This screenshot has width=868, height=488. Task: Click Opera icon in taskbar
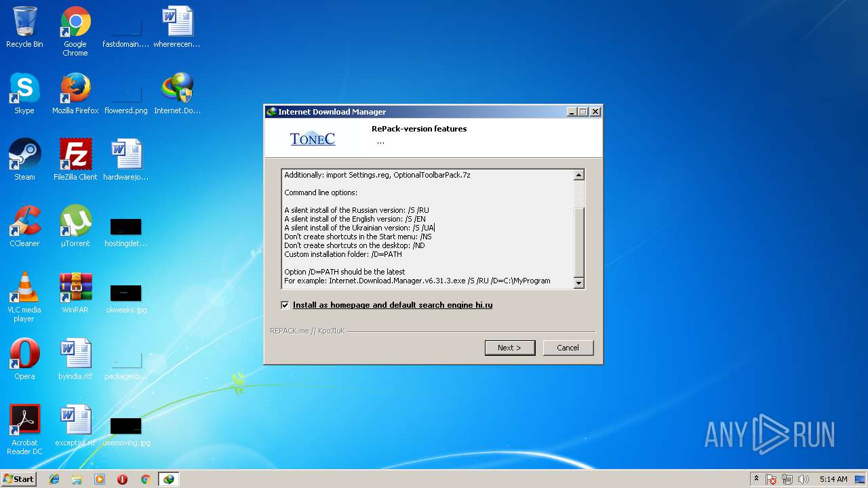tap(123, 479)
